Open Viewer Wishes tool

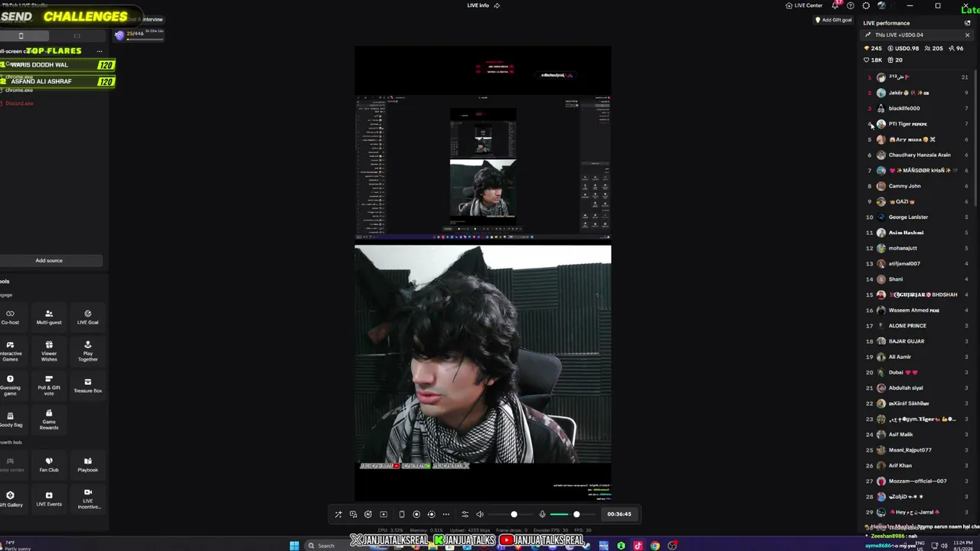(x=49, y=350)
